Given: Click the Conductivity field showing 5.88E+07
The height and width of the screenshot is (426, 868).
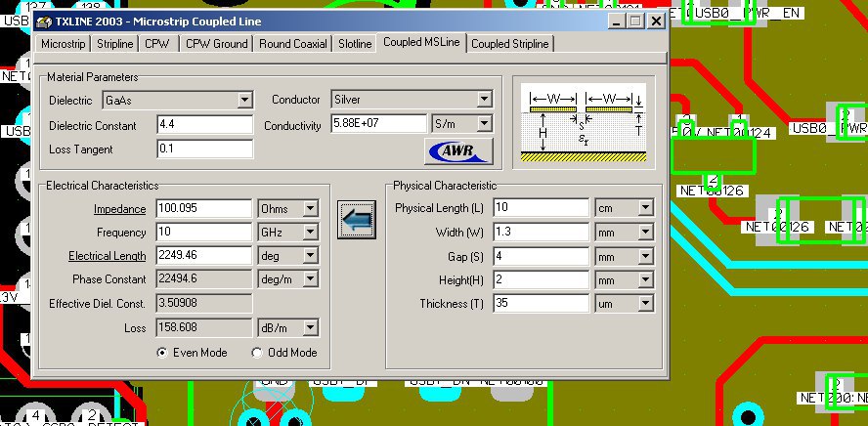Looking at the screenshot, I should pyautogui.click(x=378, y=124).
